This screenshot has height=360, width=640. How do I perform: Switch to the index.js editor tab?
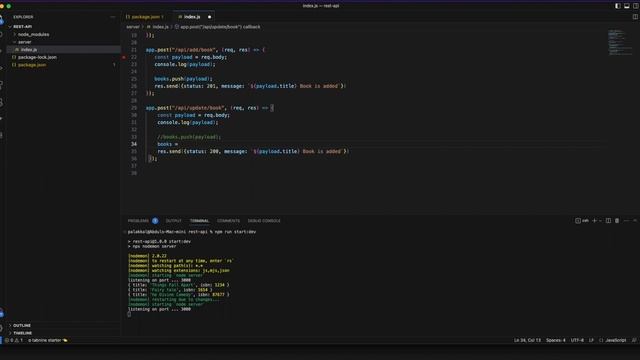tap(192, 17)
